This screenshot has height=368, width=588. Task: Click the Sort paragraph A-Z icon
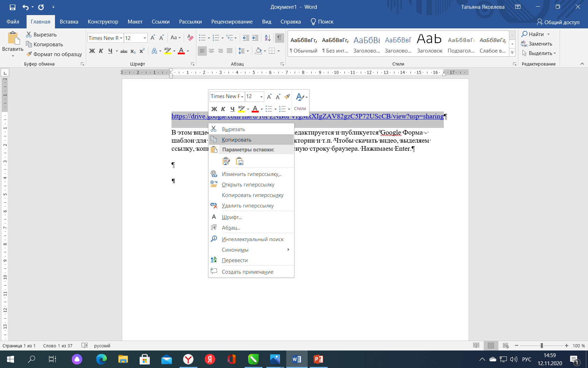(x=267, y=38)
